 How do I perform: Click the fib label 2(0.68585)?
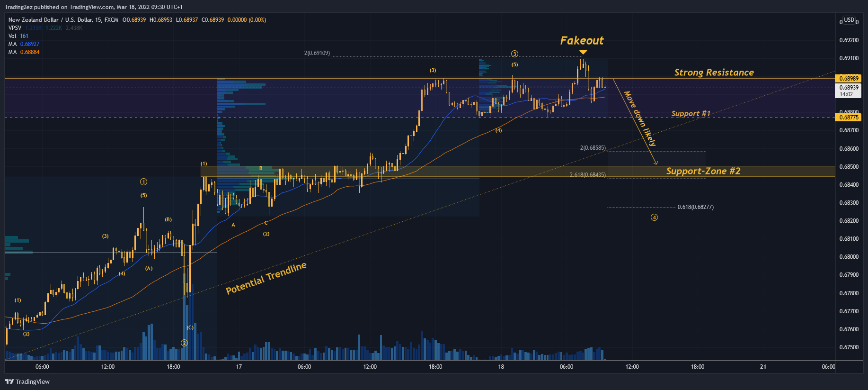pos(593,148)
